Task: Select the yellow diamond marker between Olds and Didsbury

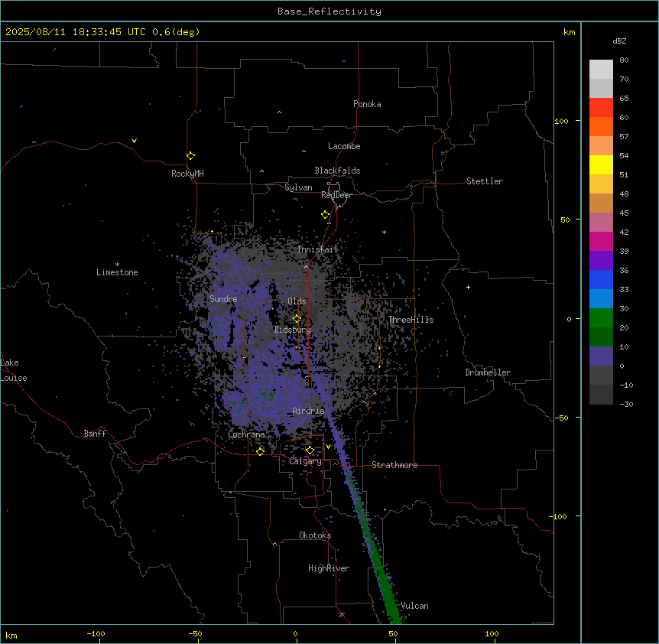Action: click(x=297, y=319)
